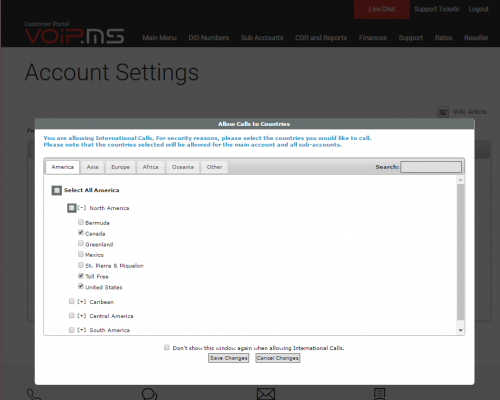Click the document icon at bottom right

[x=379, y=394]
